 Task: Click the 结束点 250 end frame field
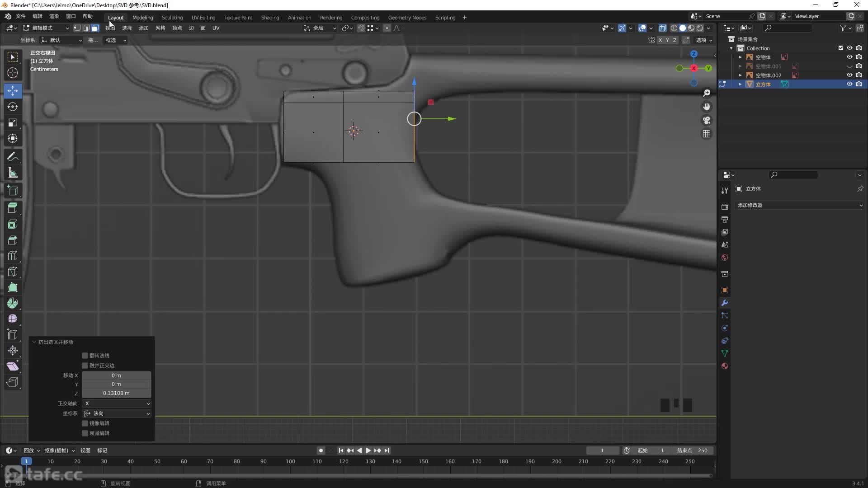click(692, 450)
